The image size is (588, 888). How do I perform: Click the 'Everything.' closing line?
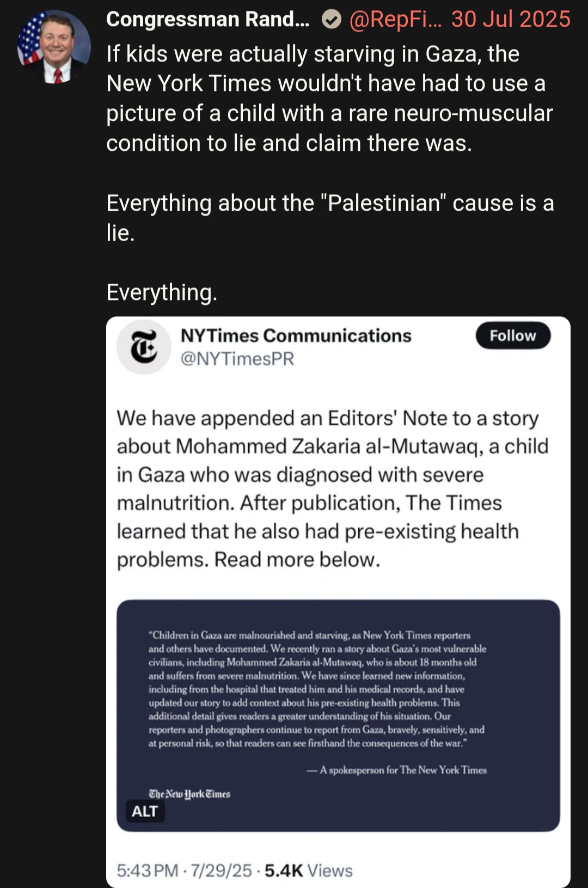pos(162,292)
